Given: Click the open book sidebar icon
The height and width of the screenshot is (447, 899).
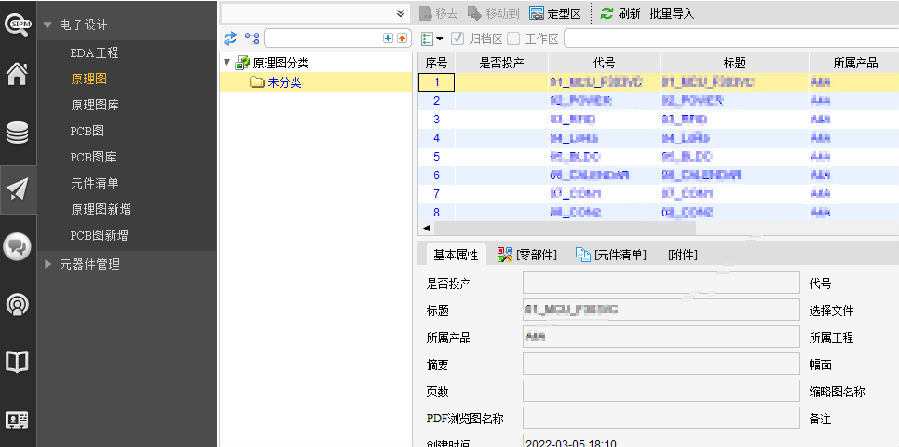Looking at the screenshot, I should [17, 362].
